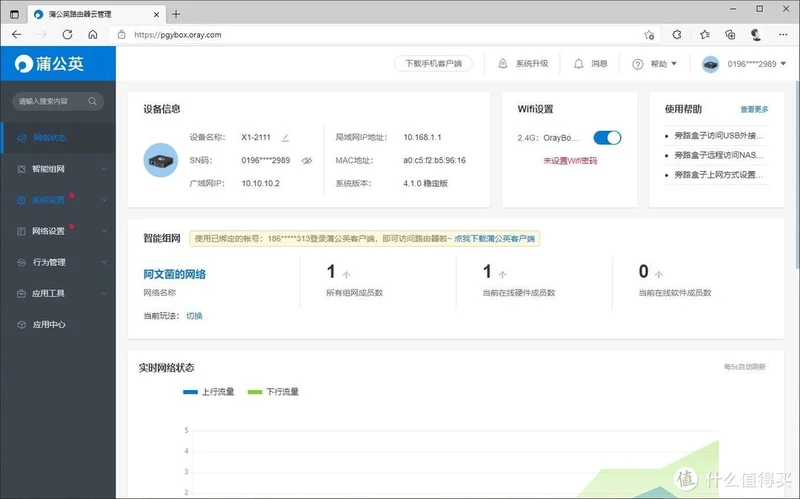Select 网络状态 in sidebar
800x499 pixels.
tap(58, 138)
